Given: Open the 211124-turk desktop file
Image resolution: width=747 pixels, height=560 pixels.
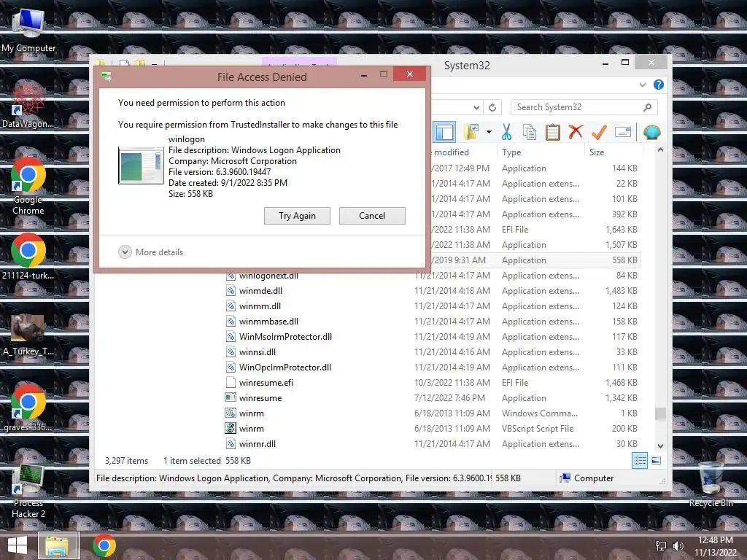Looking at the screenshot, I should point(28,257).
